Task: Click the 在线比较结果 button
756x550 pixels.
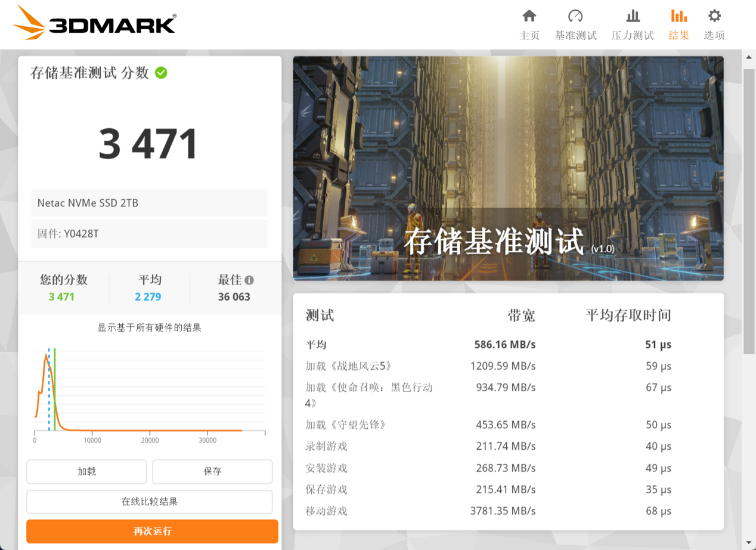Action: [150, 502]
